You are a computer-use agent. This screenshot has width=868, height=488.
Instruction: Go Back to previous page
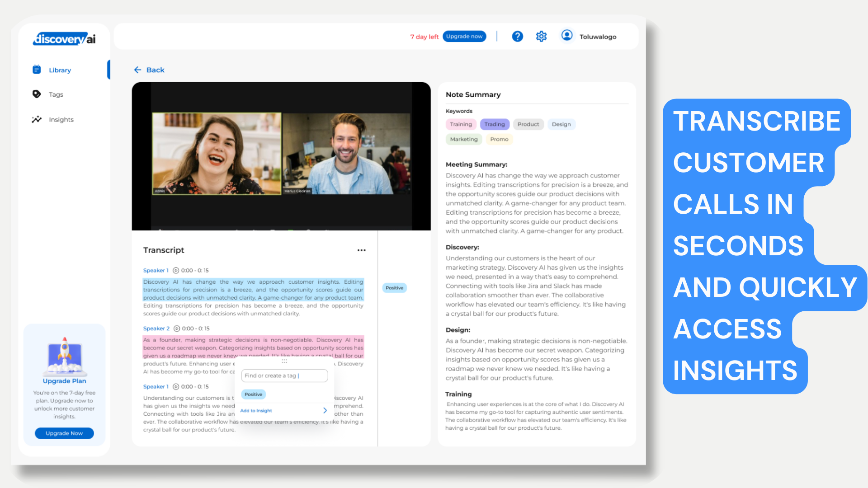(149, 70)
